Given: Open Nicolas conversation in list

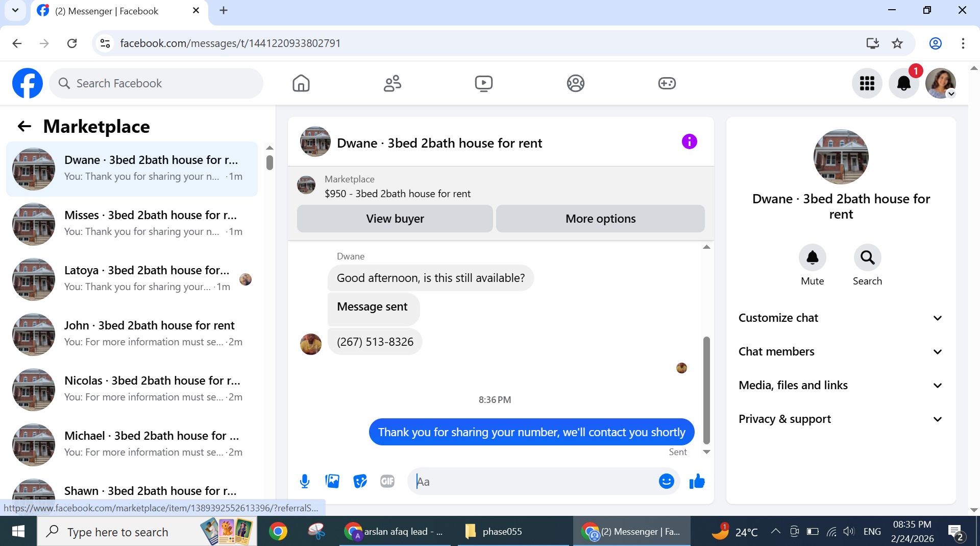Looking at the screenshot, I should coord(132,389).
